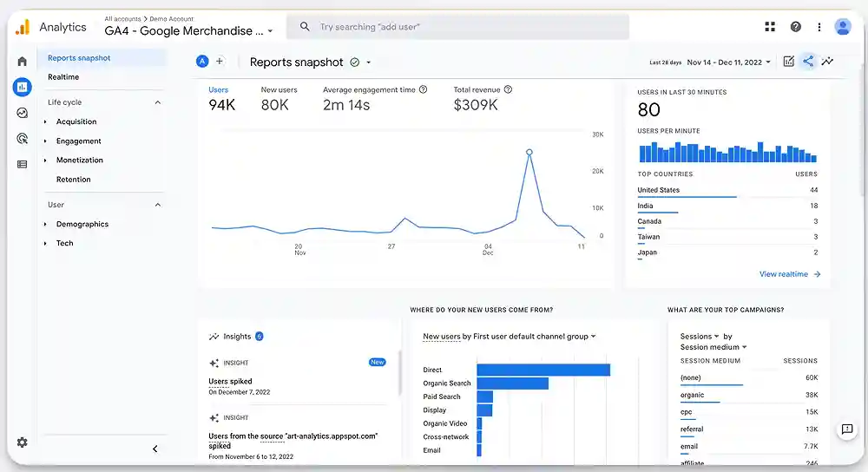Image resolution: width=868 pixels, height=472 pixels.
Task: Open the Advertising icon in left rail
Action: (x=23, y=138)
